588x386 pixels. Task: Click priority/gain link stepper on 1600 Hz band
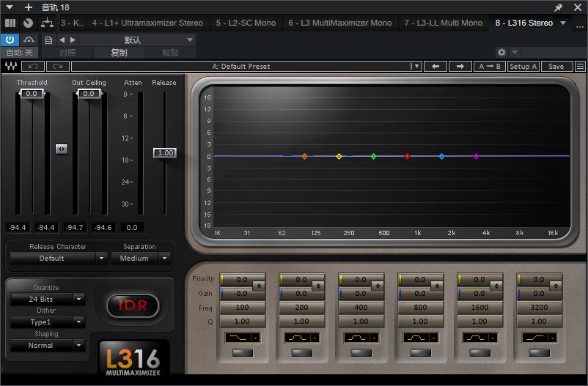[496, 286]
